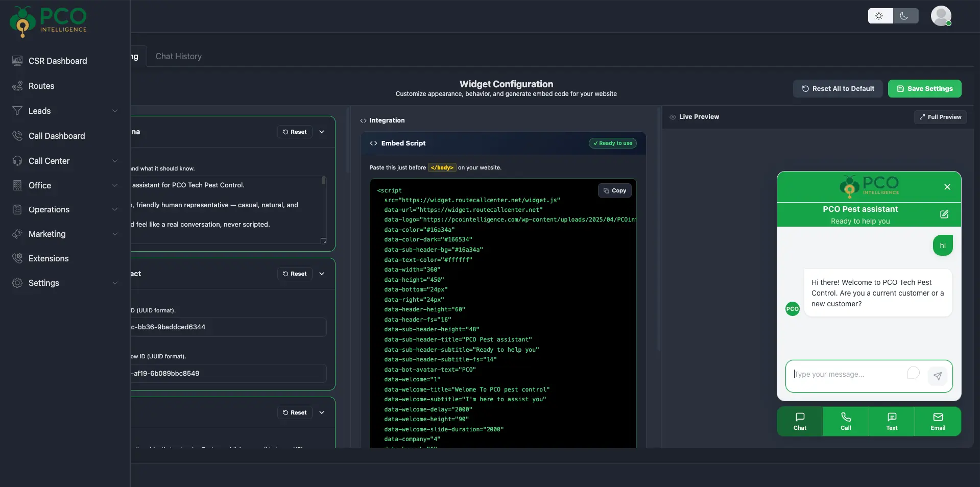Click the Embed Script code icon

click(x=373, y=143)
